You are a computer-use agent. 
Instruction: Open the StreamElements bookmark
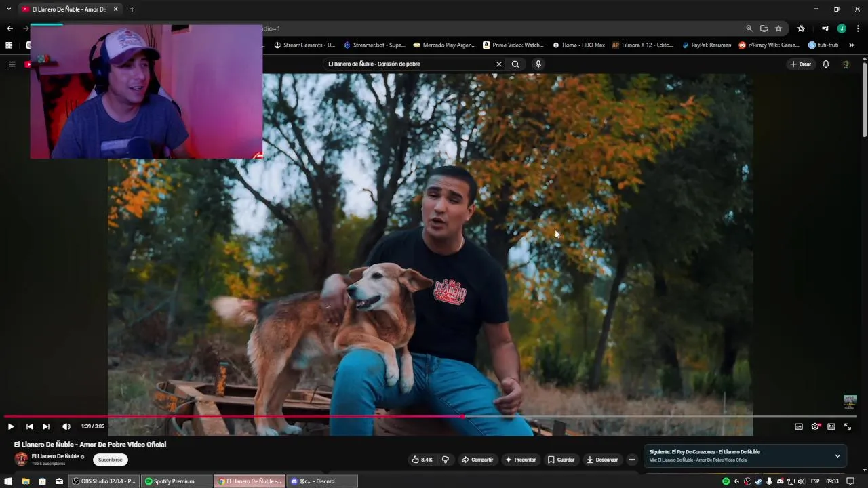[304, 45]
